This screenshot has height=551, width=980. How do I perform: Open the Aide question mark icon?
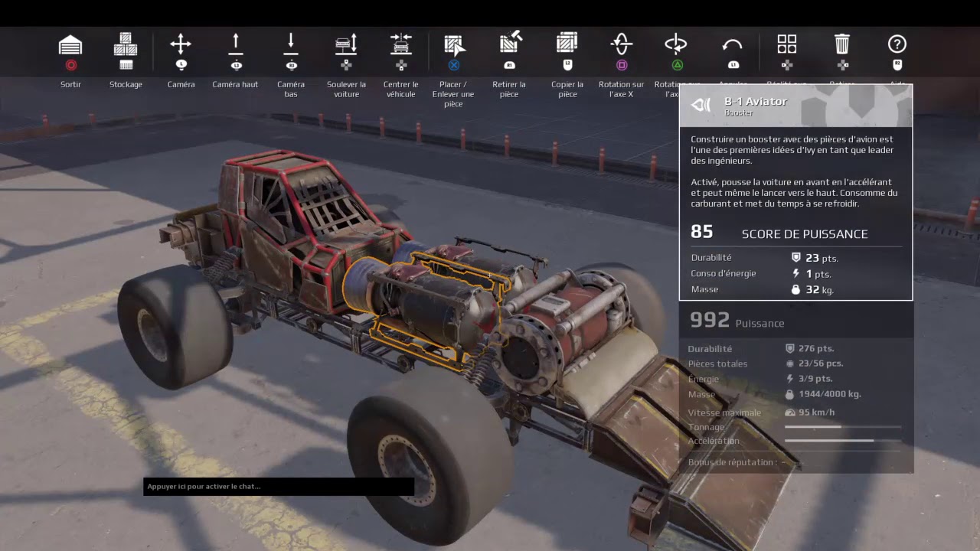(897, 44)
